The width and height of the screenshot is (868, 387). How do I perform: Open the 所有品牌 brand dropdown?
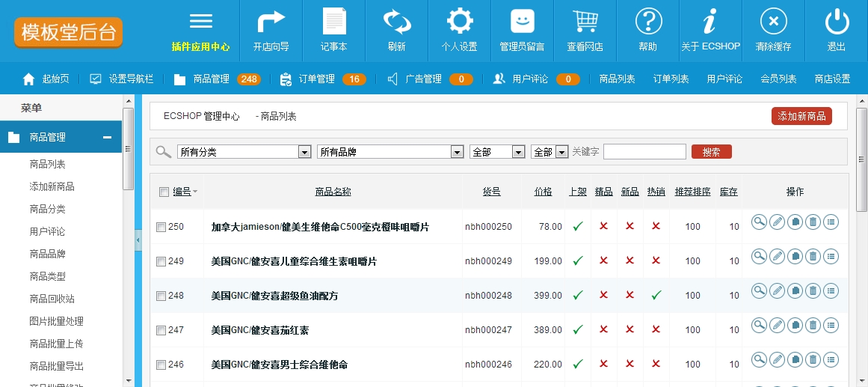click(x=390, y=152)
